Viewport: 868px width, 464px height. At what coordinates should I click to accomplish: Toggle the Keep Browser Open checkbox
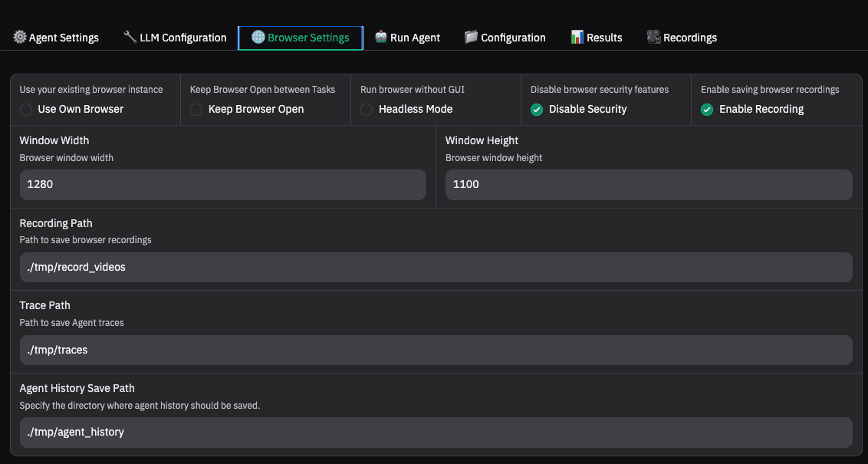tap(196, 110)
